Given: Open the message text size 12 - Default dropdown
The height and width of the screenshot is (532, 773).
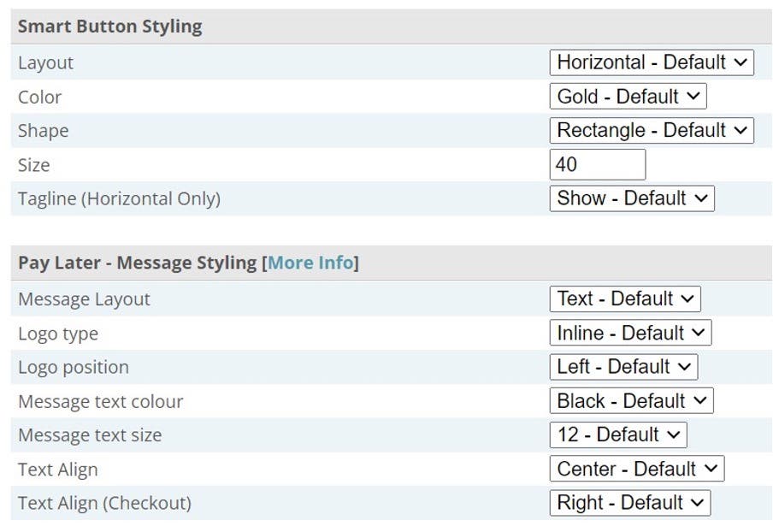Looking at the screenshot, I should pos(617,434).
